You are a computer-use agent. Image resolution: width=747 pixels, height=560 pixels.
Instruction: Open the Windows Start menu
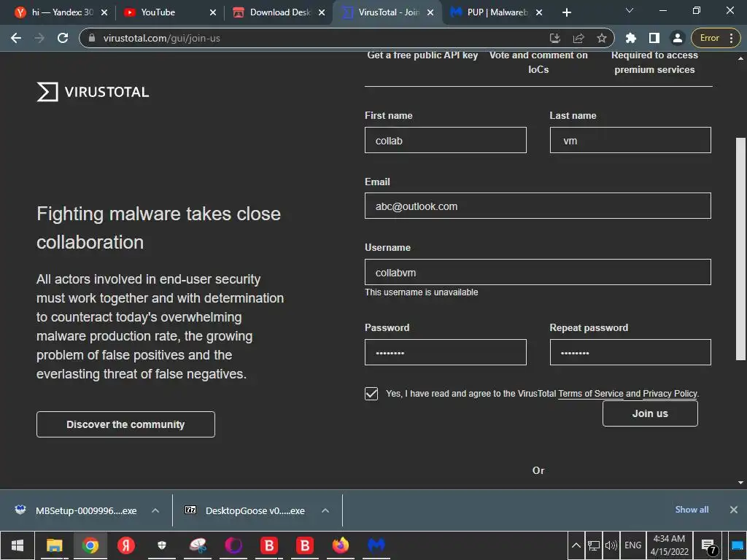click(18, 545)
